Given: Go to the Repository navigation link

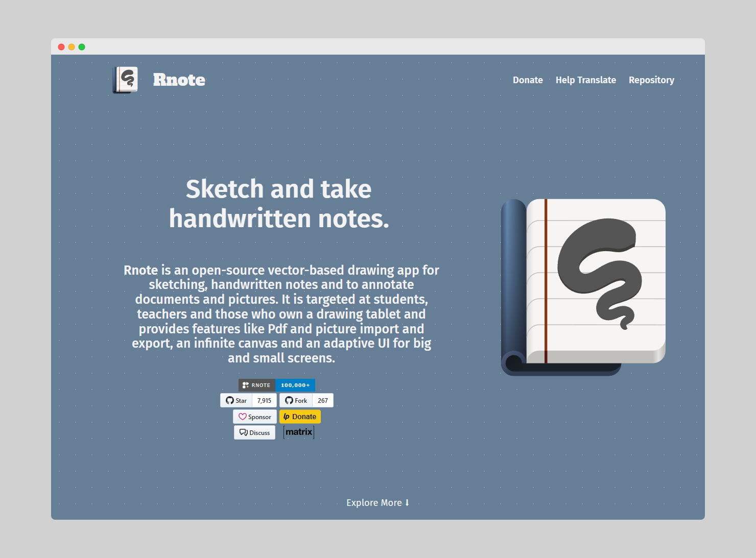Looking at the screenshot, I should [651, 80].
